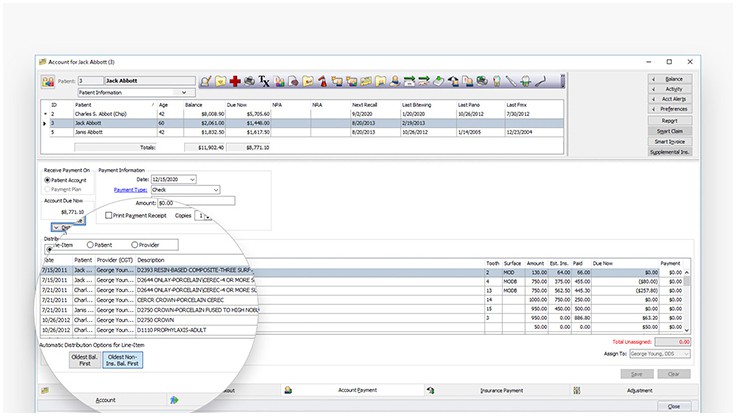Image resolution: width=736 pixels, height=416 pixels.
Task: Switch to the Account tab
Action: click(105, 400)
